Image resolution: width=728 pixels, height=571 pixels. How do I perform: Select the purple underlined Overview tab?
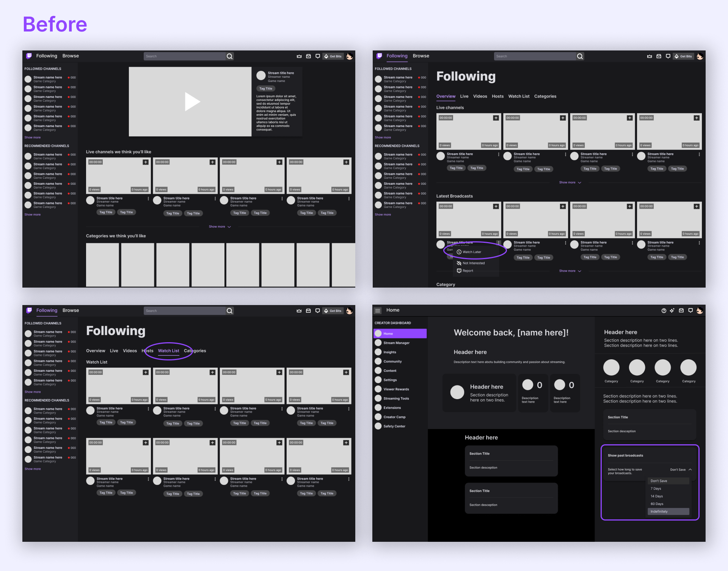click(446, 96)
